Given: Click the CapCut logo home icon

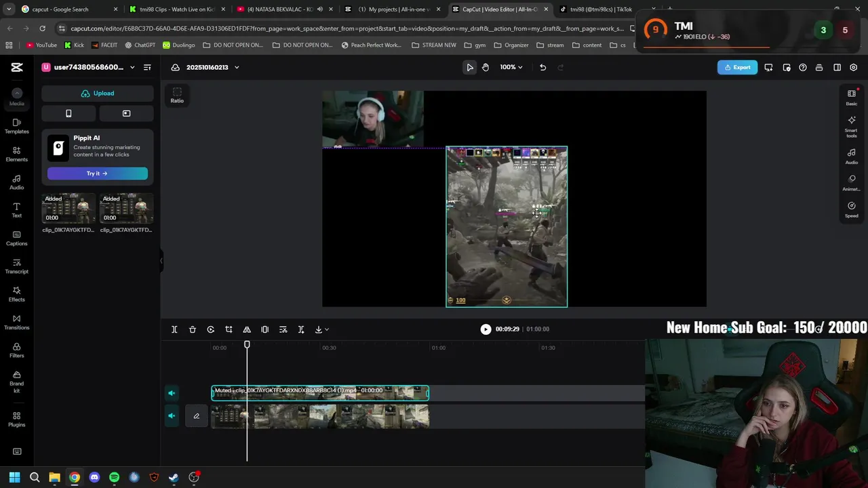Looking at the screenshot, I should coord(17,67).
